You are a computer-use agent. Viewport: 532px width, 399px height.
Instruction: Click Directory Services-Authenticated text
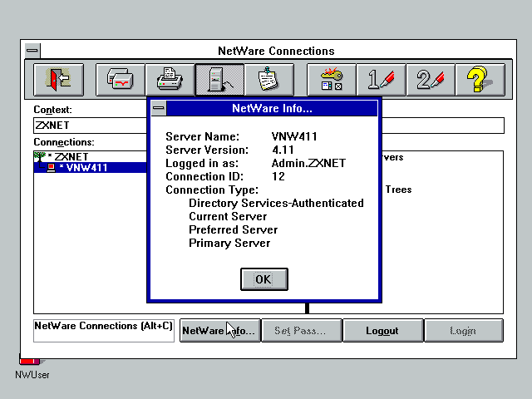[x=276, y=203]
